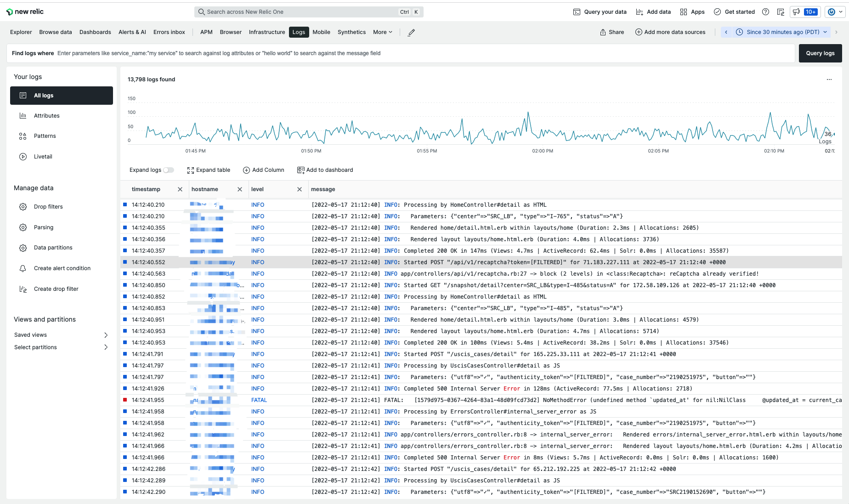The width and height of the screenshot is (849, 504).
Task: Open the Errors inbox tab
Action: pos(169,32)
